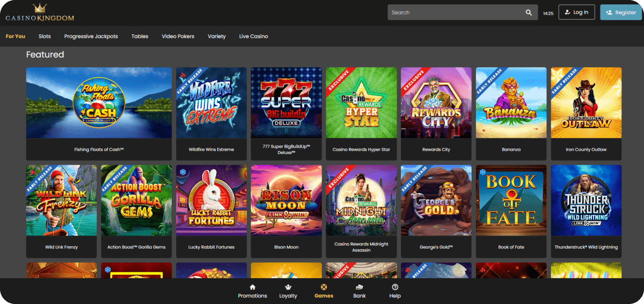Click the flame badge on Wildfire Wins Extreme
Viewport: 644px width, 304px height.
183,75
